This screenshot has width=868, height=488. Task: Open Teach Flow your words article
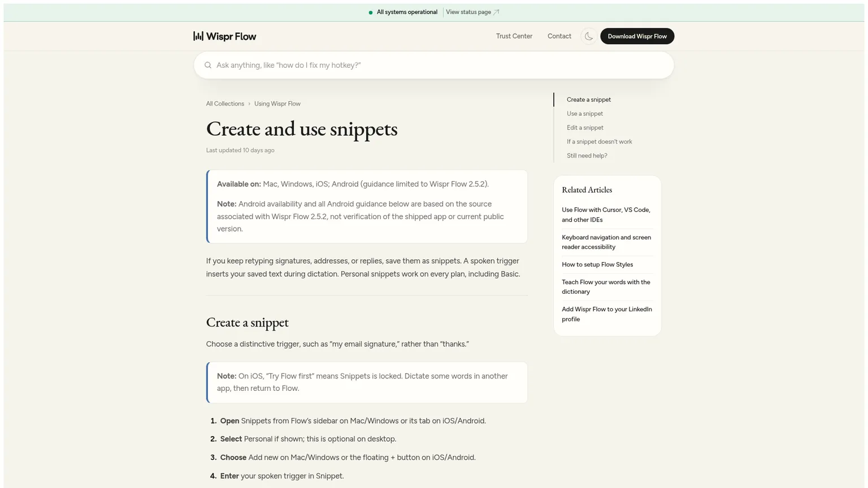coord(606,287)
